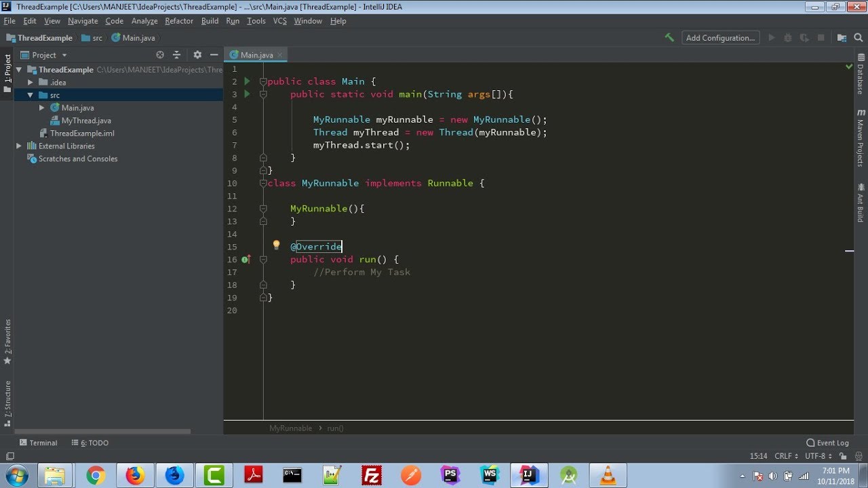Open the CRLF line separator dropdown

point(786,456)
